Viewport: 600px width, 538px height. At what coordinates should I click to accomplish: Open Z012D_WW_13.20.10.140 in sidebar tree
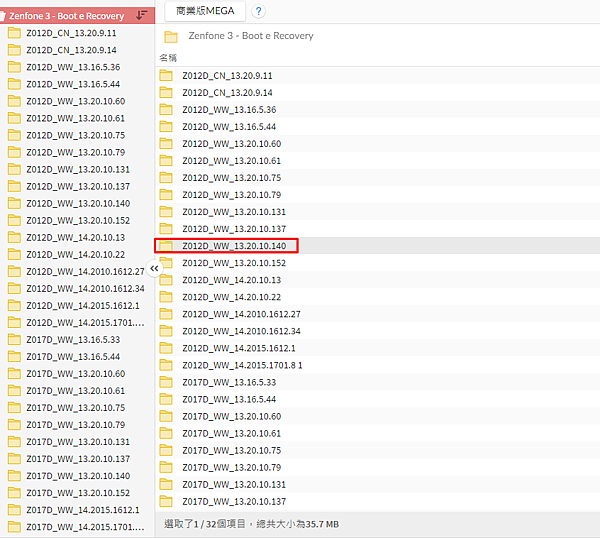78,203
